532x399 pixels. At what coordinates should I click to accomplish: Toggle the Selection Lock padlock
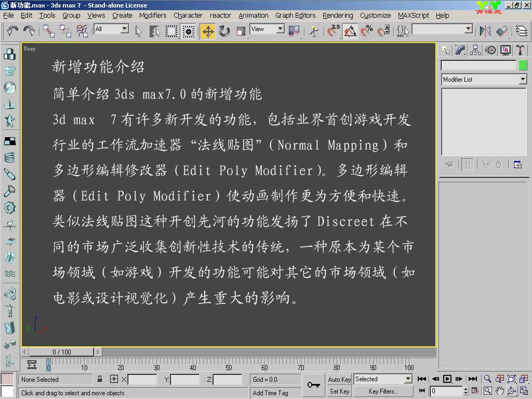point(100,379)
